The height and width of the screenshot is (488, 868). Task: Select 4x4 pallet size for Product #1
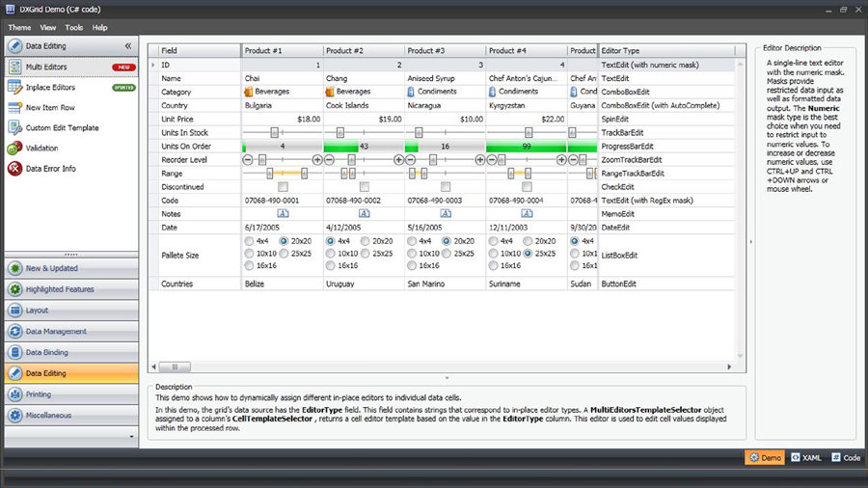pyautogui.click(x=250, y=241)
